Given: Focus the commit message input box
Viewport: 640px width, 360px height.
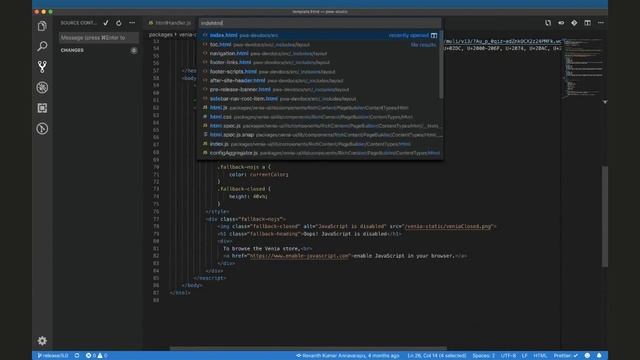Looking at the screenshot, I should [x=99, y=38].
